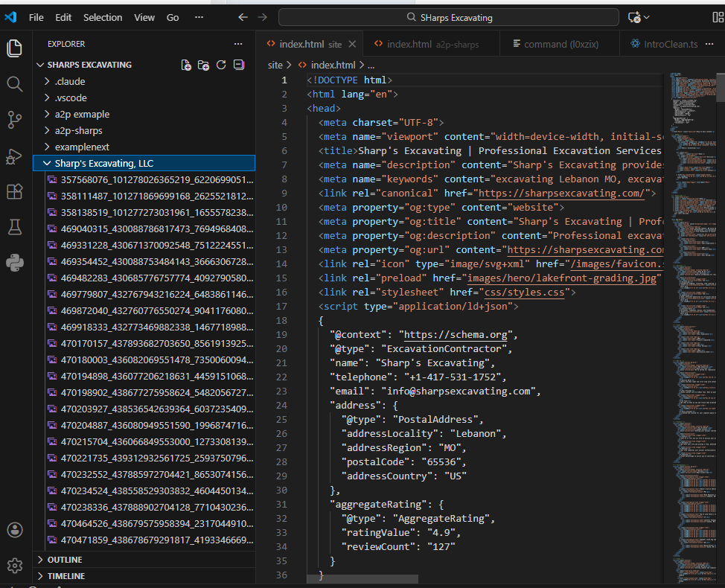Image resolution: width=725 pixels, height=588 pixels.
Task: Click the SHarps Excavating search box
Action: pyautogui.click(x=447, y=16)
